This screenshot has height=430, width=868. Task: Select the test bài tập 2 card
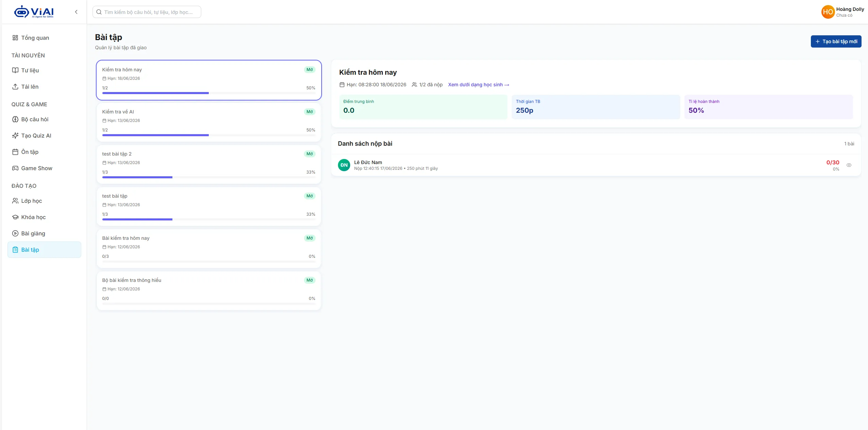tap(209, 165)
